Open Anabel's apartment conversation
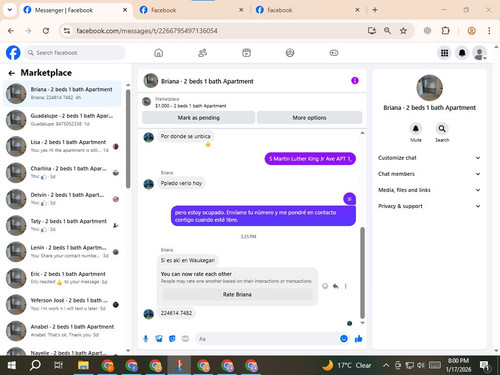The width and height of the screenshot is (500, 375). point(63,331)
